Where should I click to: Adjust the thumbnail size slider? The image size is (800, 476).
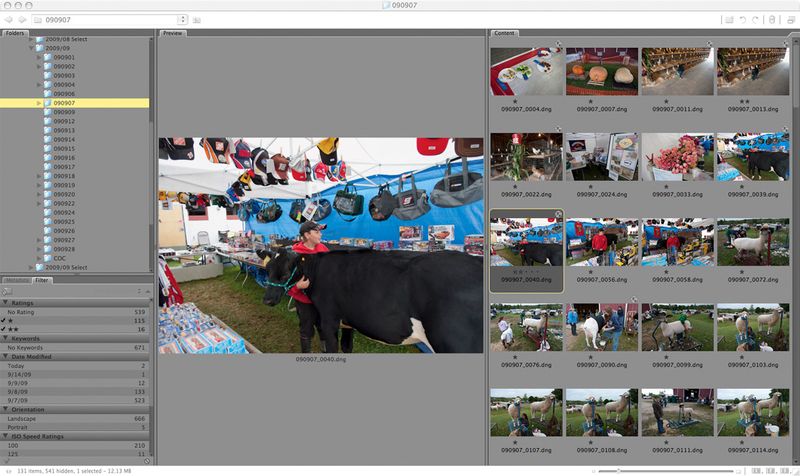[620, 469]
